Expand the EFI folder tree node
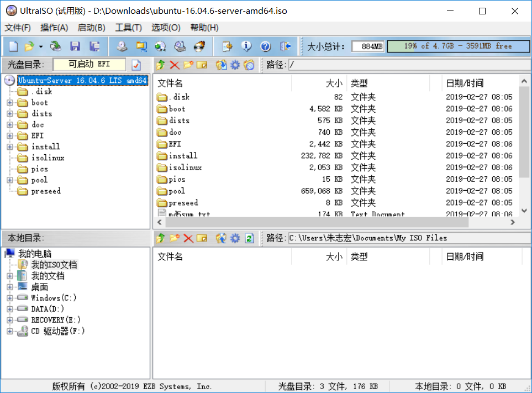532x393 pixels. coord(10,136)
